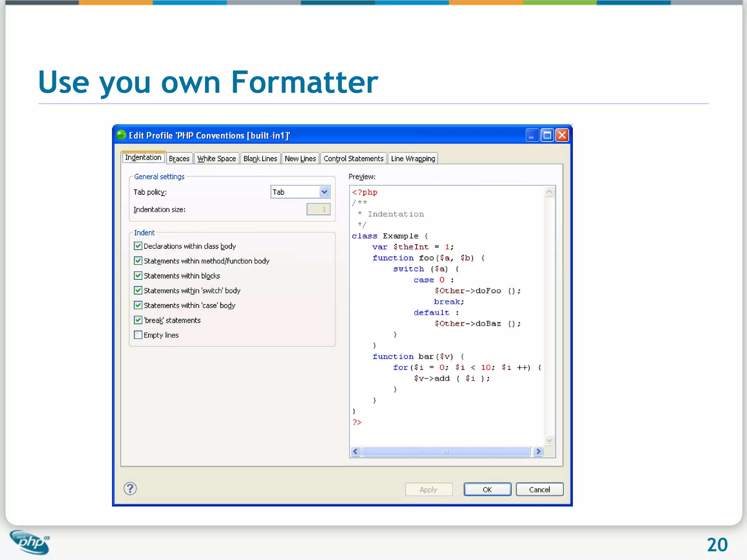
Task: Click preview scroll right arrow
Action: point(538,451)
